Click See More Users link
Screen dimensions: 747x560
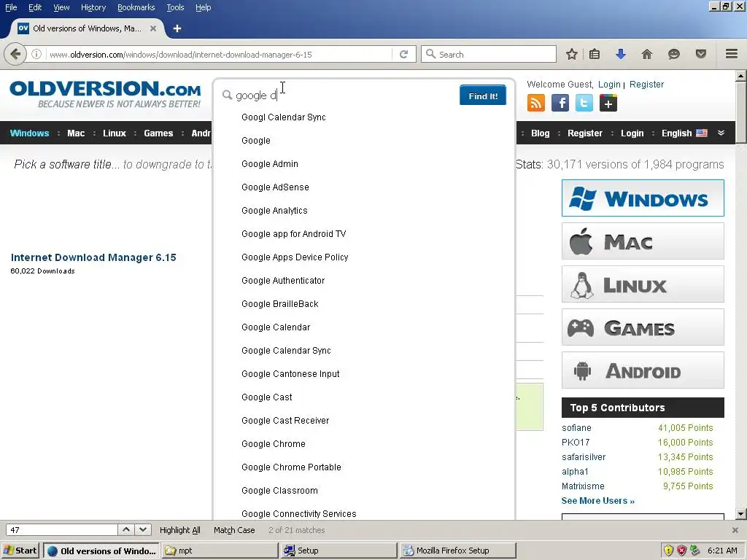click(598, 501)
